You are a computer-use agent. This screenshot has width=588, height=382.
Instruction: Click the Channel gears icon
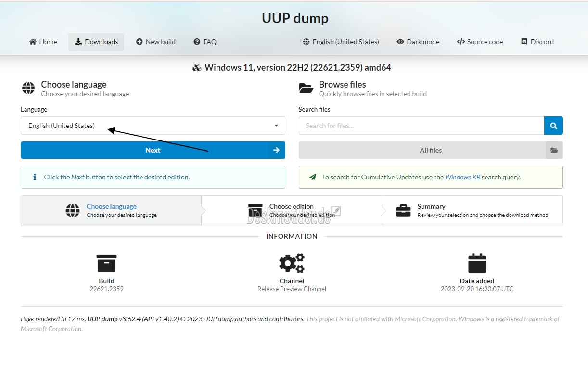click(x=292, y=263)
